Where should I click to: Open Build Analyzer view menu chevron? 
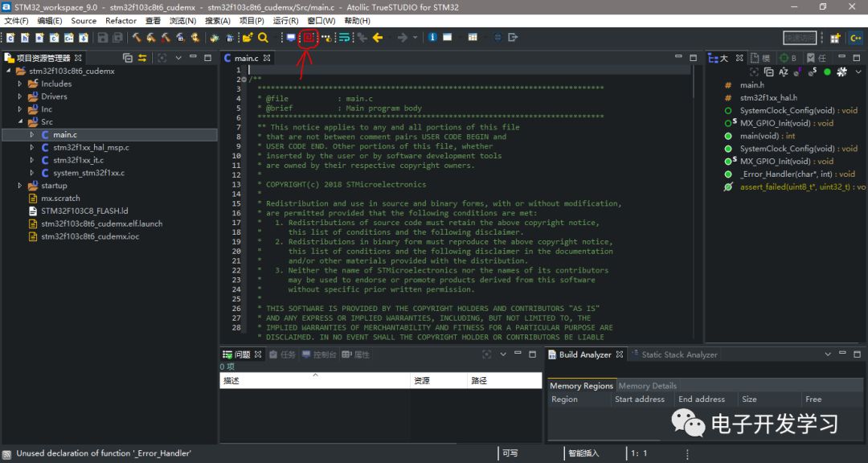(828, 354)
